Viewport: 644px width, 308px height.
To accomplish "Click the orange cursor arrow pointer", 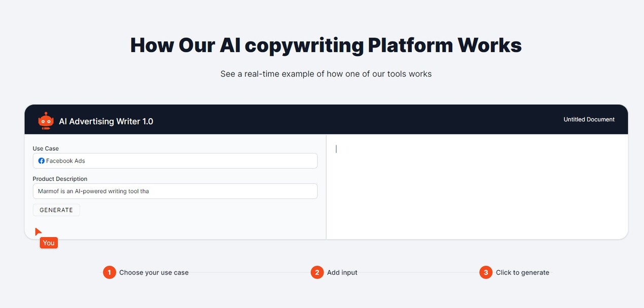I will (x=38, y=232).
